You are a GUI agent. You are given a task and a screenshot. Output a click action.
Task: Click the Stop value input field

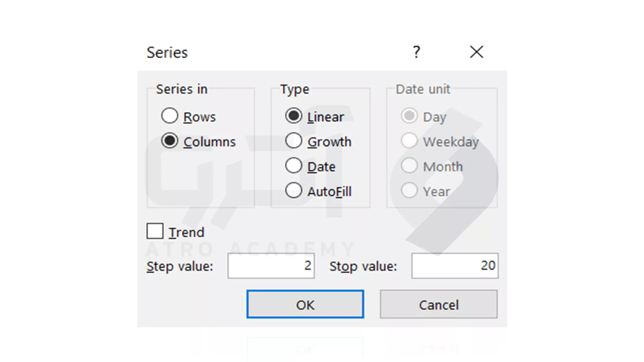455,266
